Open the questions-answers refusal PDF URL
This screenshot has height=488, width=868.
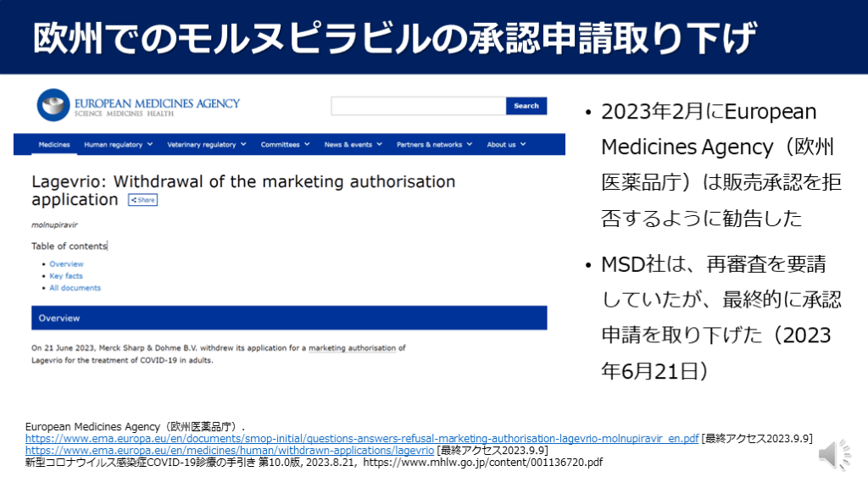click(362, 438)
